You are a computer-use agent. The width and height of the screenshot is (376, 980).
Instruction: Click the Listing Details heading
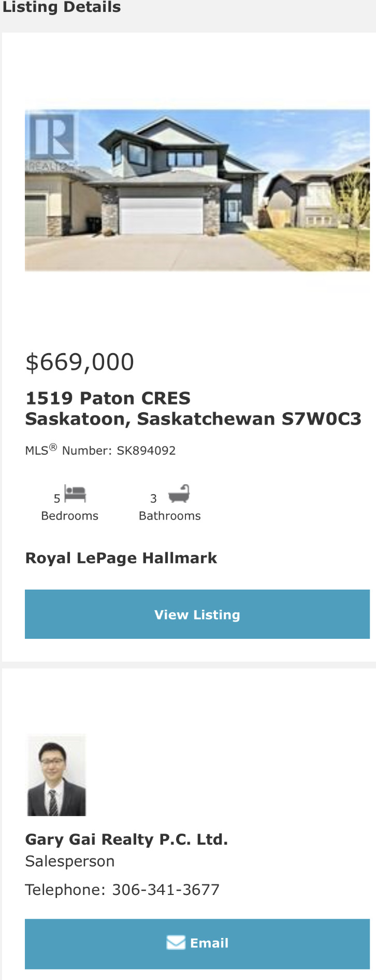tap(62, 7)
